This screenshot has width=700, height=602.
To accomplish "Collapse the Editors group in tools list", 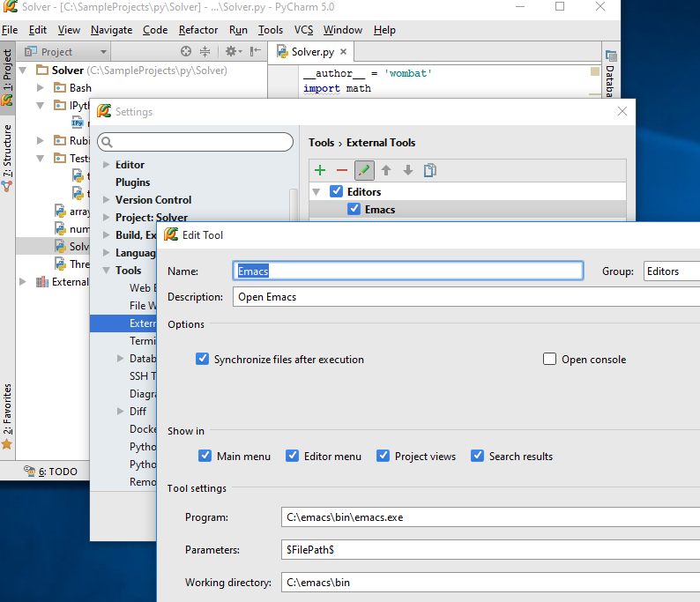I will pos(316,192).
